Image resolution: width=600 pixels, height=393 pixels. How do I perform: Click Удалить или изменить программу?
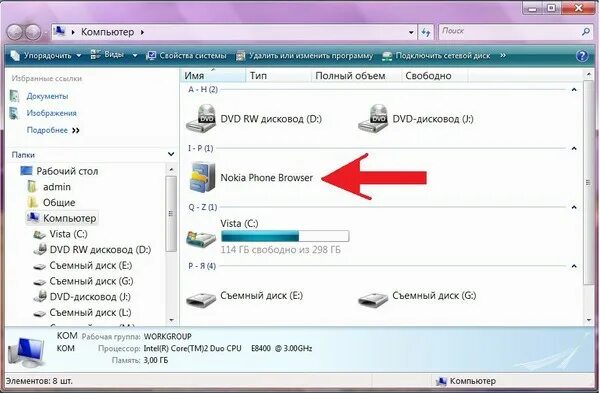[x=305, y=56]
